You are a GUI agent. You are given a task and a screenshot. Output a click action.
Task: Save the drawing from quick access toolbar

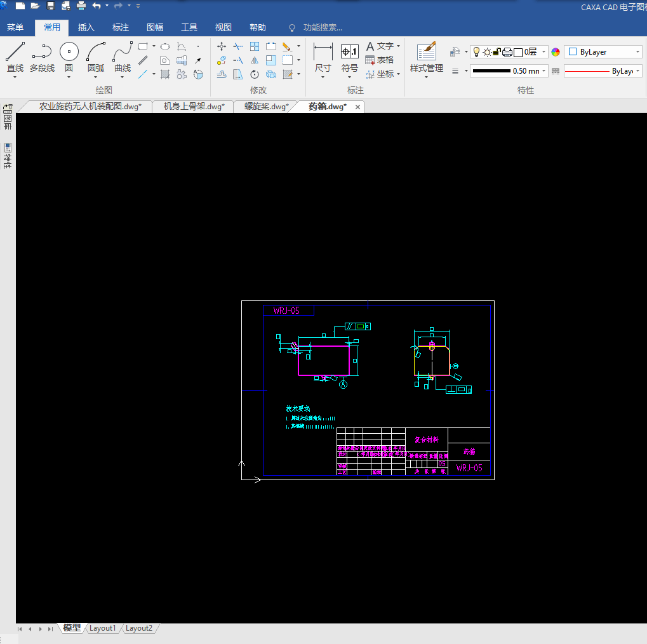pos(50,6)
